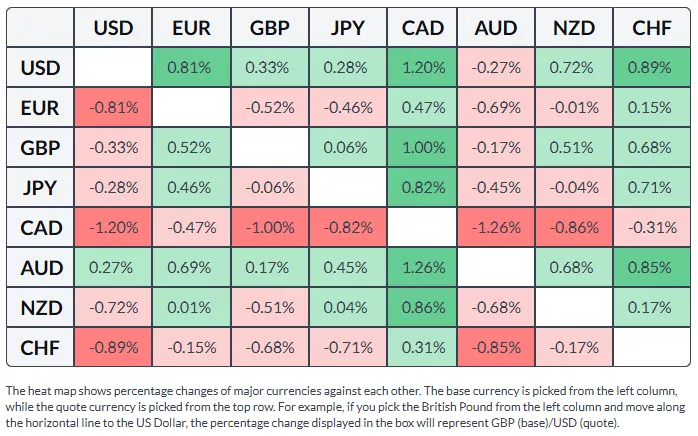The width and height of the screenshot is (698, 436).
Task: Select the NZD row label
Action: tap(41, 307)
